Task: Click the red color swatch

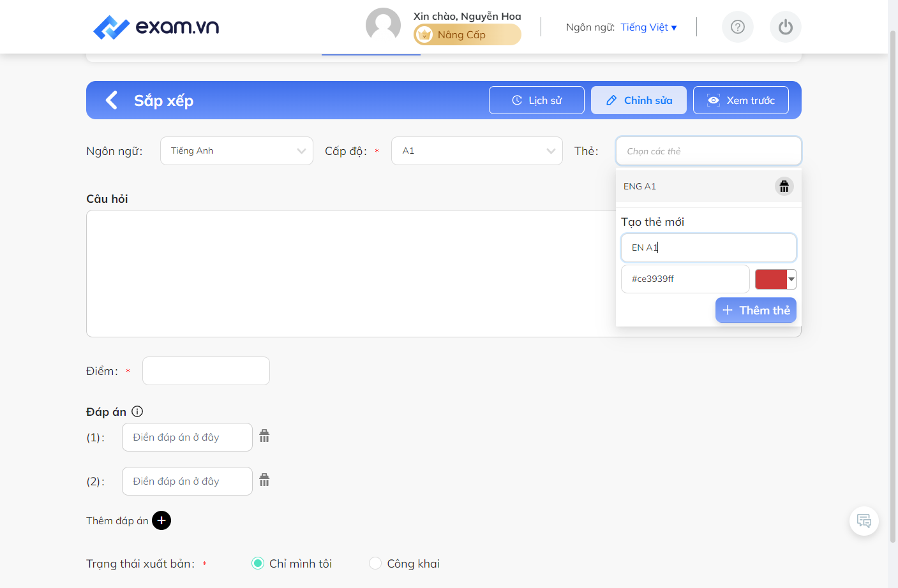Action: coord(771,279)
